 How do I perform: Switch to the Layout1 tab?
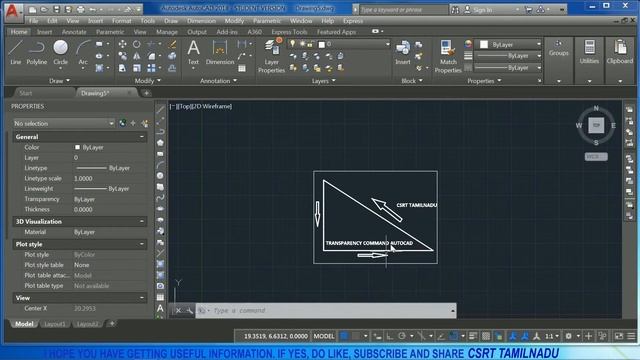[55, 324]
